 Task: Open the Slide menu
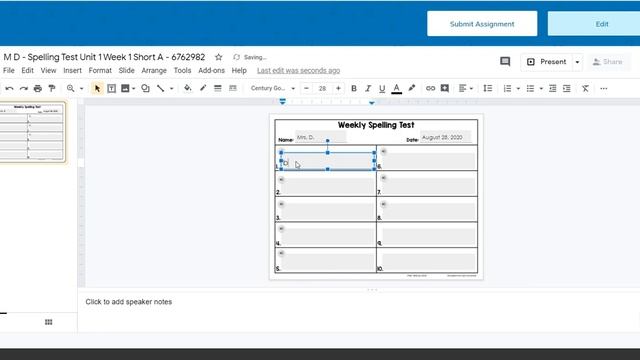click(x=127, y=71)
